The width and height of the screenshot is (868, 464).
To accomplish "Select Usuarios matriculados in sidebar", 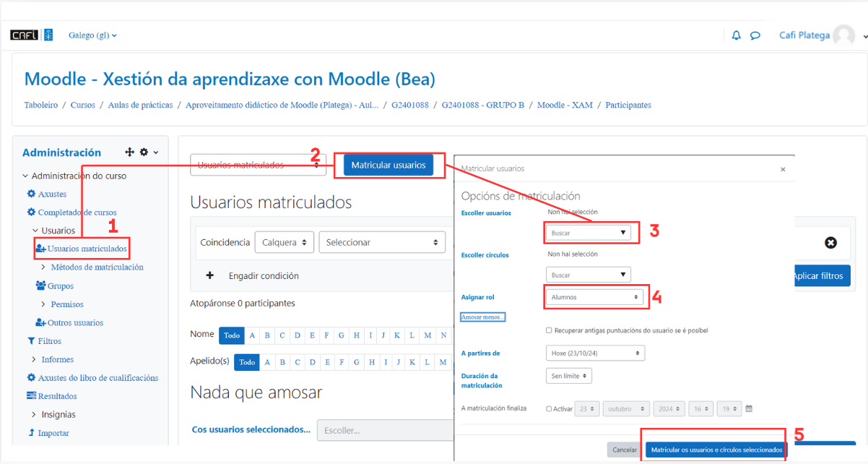I will tap(87, 249).
